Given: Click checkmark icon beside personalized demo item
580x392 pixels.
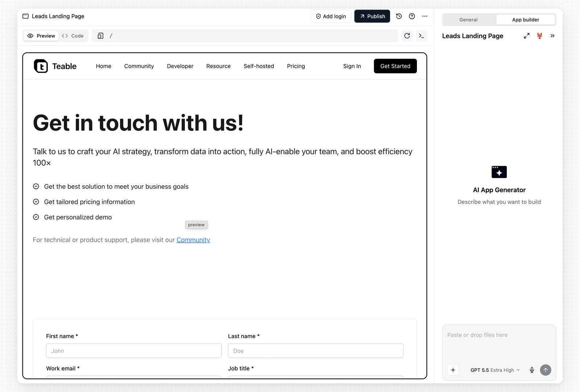Looking at the screenshot, I should click(x=36, y=217).
